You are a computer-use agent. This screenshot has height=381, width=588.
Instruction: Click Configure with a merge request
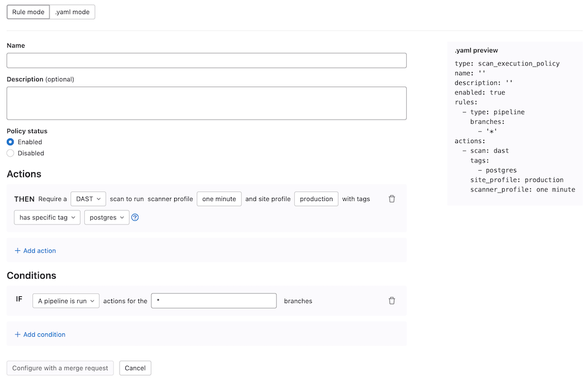pos(59,367)
